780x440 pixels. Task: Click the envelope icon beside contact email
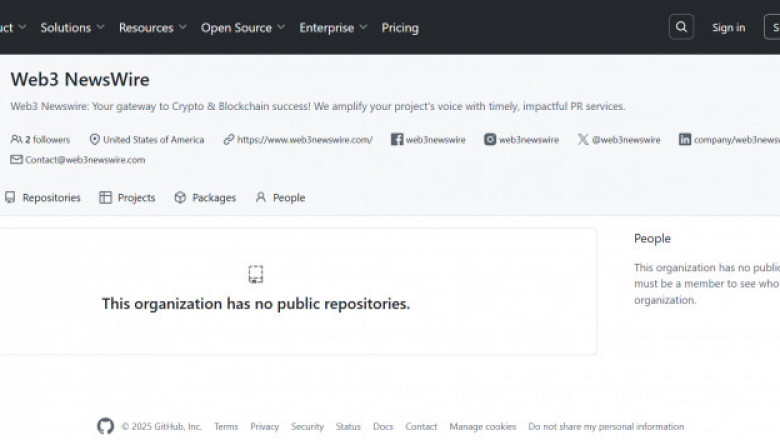[16, 159]
